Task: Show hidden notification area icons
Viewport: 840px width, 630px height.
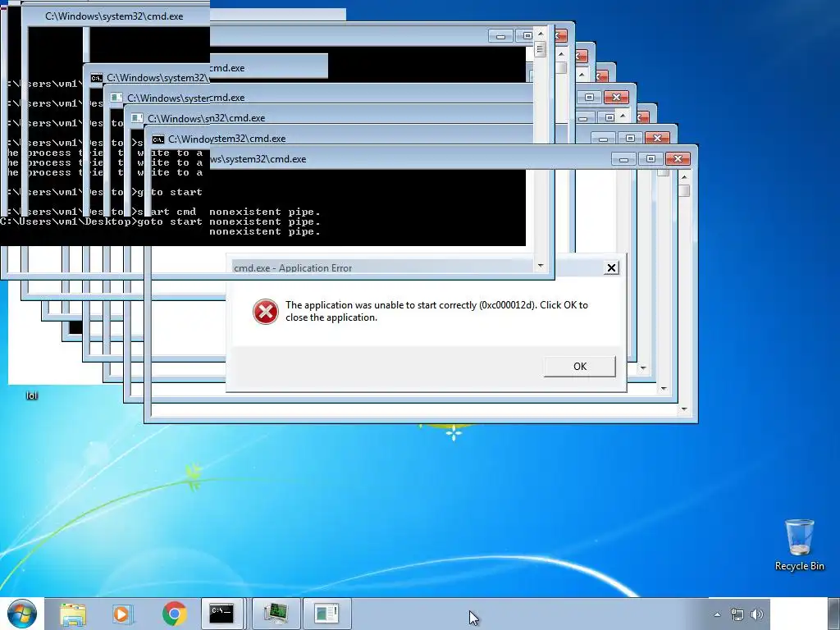Action: tap(717, 614)
